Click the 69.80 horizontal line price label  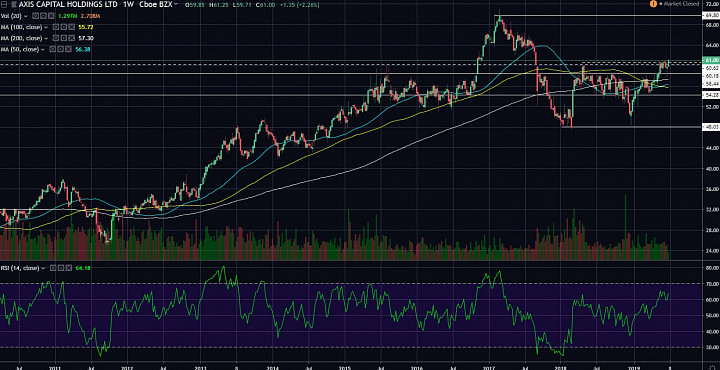tap(711, 15)
